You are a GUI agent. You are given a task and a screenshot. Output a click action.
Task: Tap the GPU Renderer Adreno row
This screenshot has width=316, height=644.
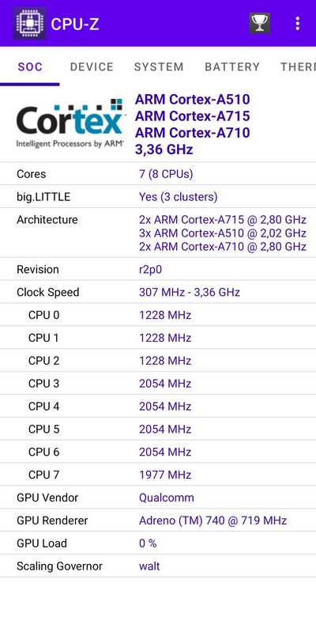pyautogui.click(x=158, y=521)
